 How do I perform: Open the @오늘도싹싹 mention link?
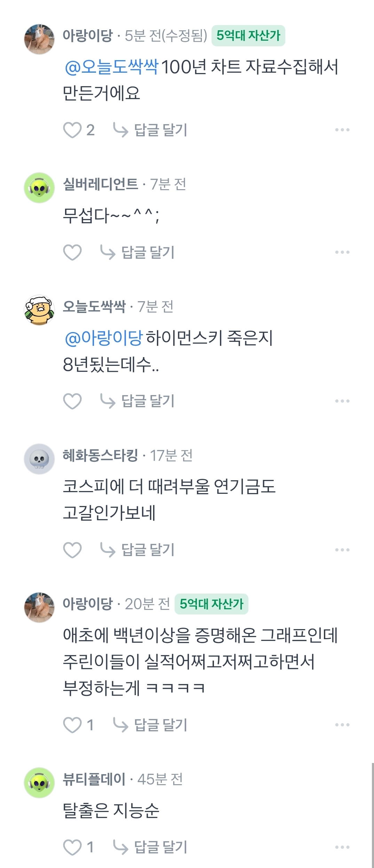pyautogui.click(x=112, y=67)
